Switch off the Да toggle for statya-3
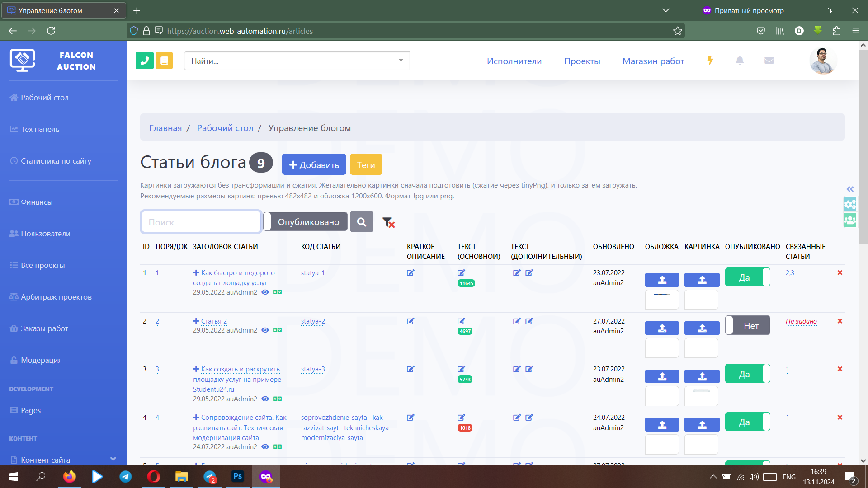This screenshot has width=868, height=488. point(747,373)
